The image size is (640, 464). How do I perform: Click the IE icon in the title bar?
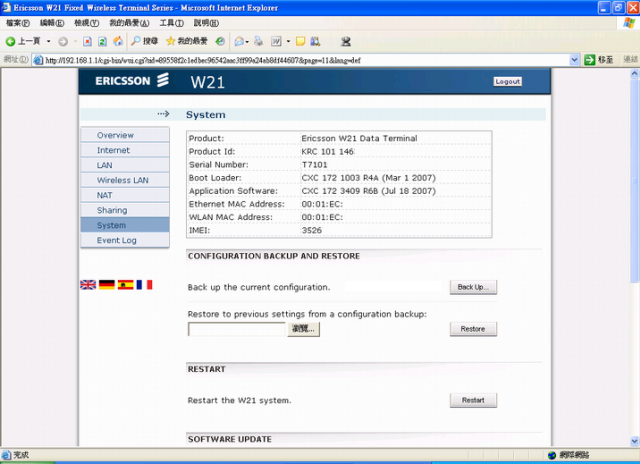pyautogui.click(x=6, y=7)
